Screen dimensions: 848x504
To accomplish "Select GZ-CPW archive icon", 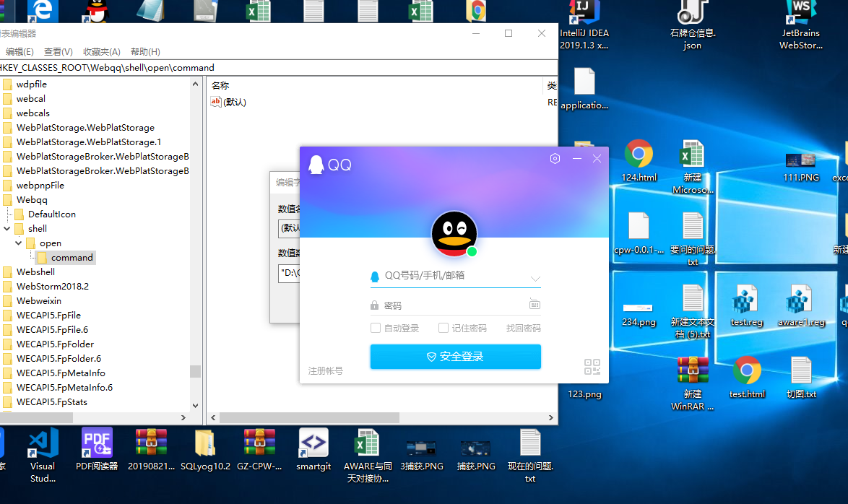I will pos(259,443).
